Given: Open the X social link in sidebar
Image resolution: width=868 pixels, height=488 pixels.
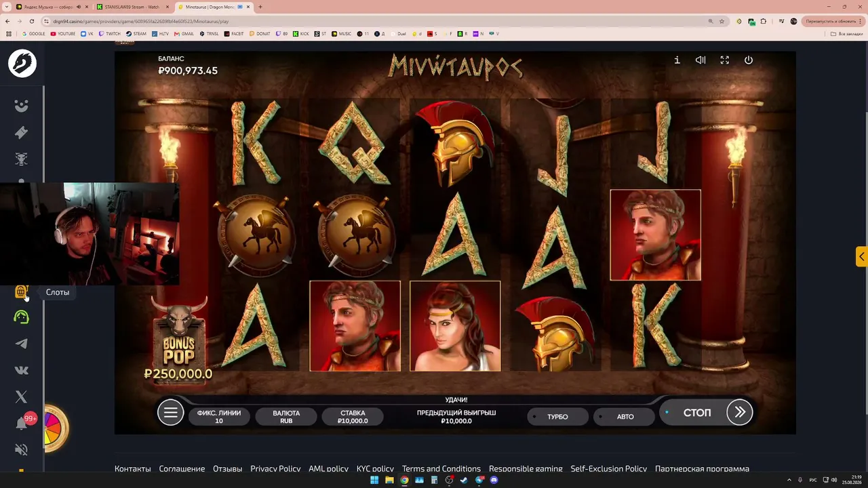Looking at the screenshot, I should 21,397.
